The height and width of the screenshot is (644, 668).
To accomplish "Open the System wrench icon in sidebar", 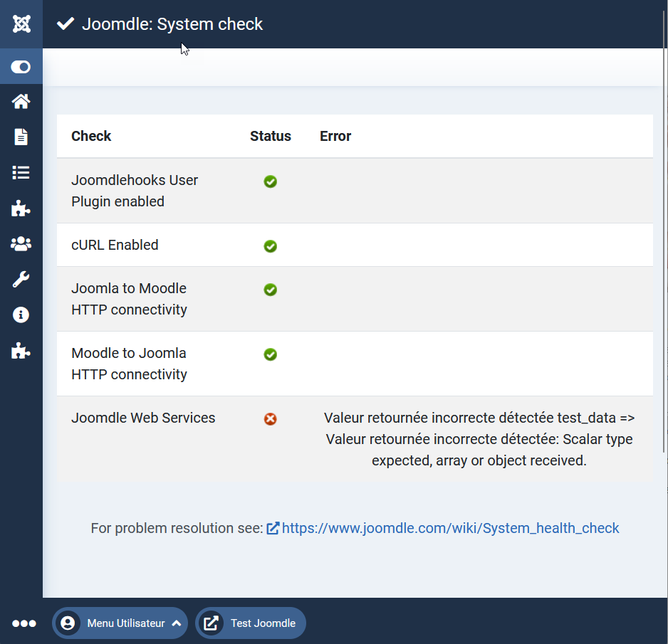I will pyautogui.click(x=21, y=280).
